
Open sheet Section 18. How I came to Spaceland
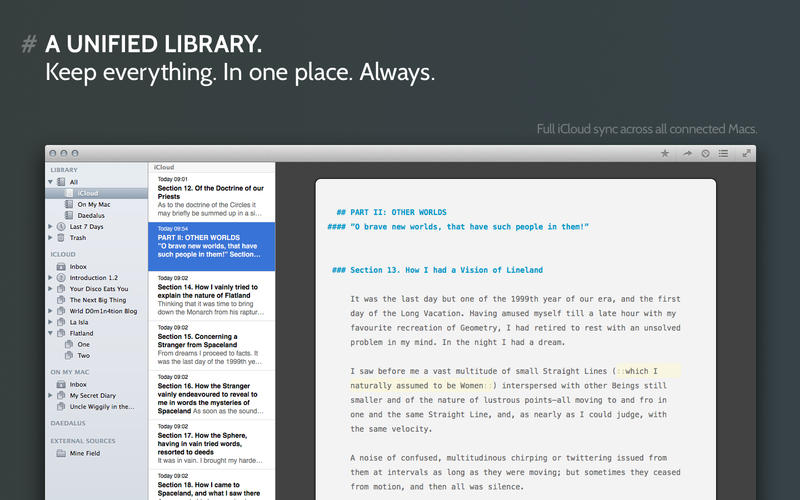click(x=212, y=485)
